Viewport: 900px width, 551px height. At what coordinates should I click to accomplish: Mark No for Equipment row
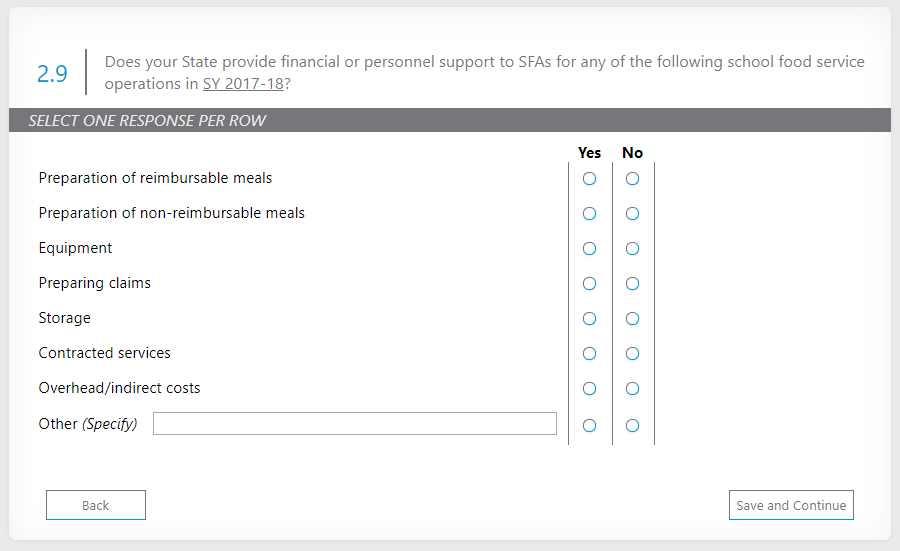(x=632, y=249)
